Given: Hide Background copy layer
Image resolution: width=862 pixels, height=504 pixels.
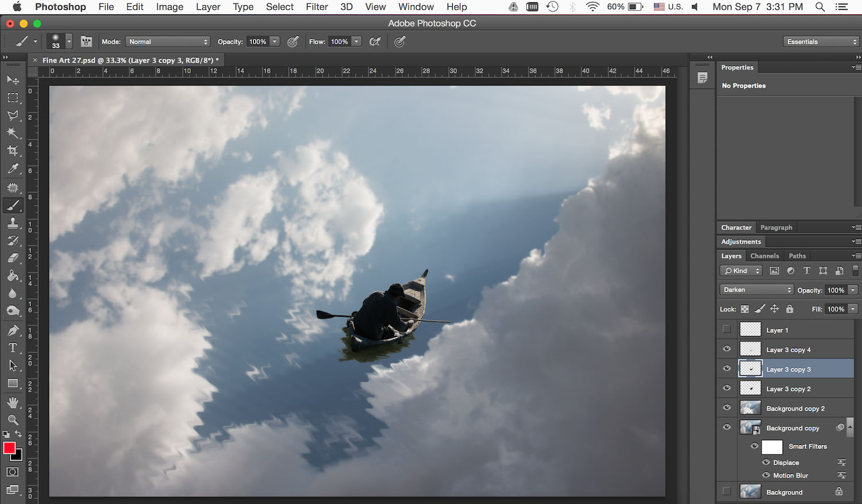Looking at the screenshot, I should tap(727, 427).
